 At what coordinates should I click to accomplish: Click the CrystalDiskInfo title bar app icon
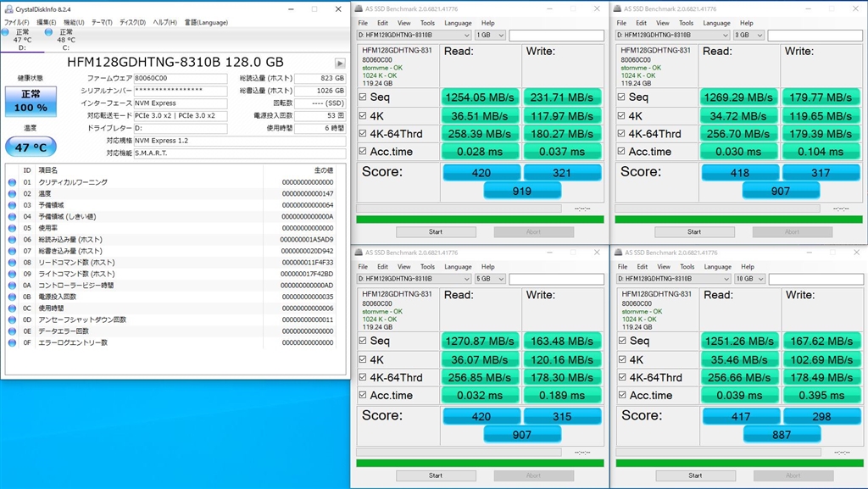pos(8,9)
